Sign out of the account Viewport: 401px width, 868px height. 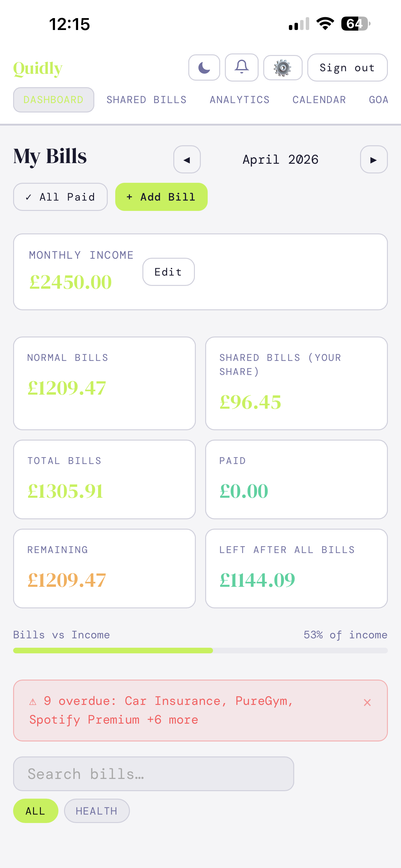click(x=347, y=68)
